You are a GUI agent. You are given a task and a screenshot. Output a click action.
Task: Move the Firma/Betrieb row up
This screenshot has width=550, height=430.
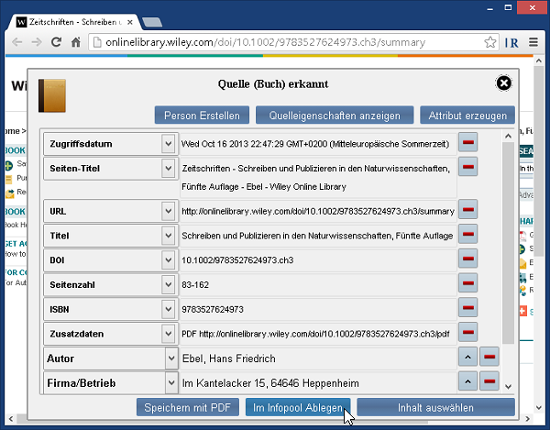pyautogui.click(x=468, y=382)
